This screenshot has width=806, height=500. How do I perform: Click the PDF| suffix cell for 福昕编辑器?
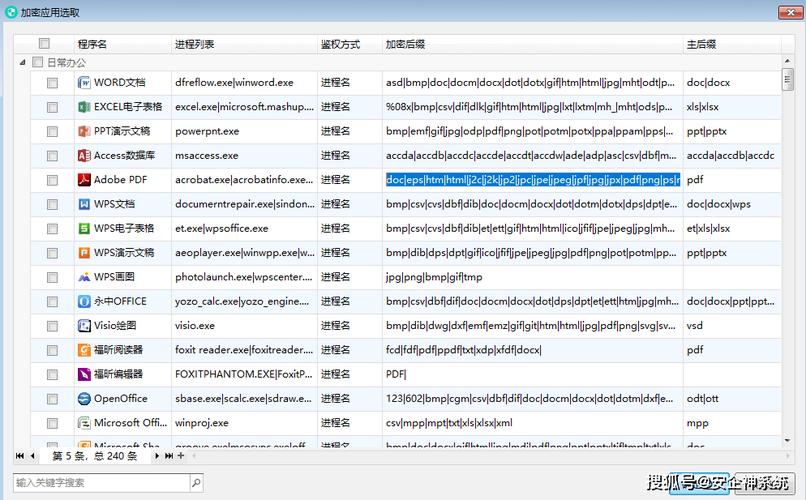click(533, 375)
